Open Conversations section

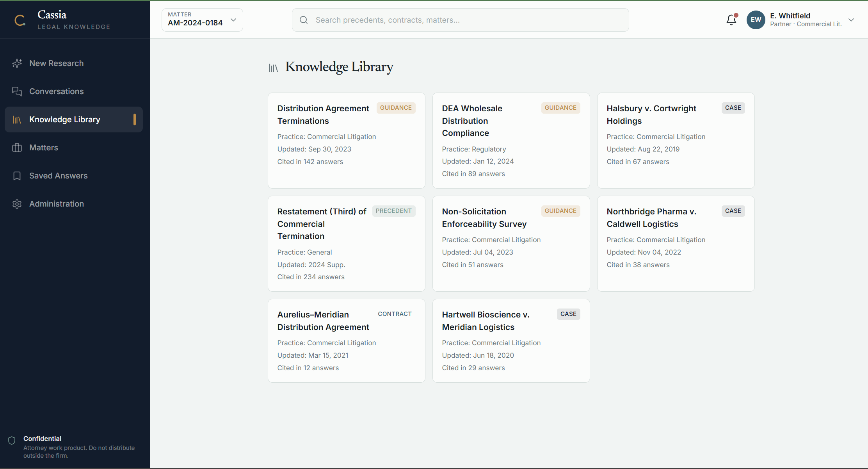pos(74,91)
